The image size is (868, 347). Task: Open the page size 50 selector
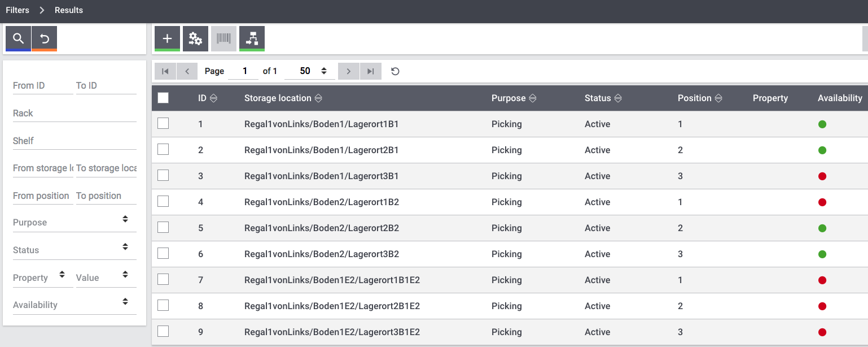pyautogui.click(x=310, y=71)
